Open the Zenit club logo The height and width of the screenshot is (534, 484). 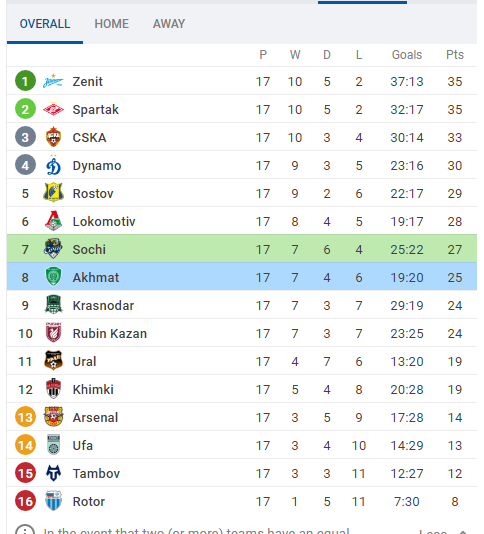pos(53,81)
